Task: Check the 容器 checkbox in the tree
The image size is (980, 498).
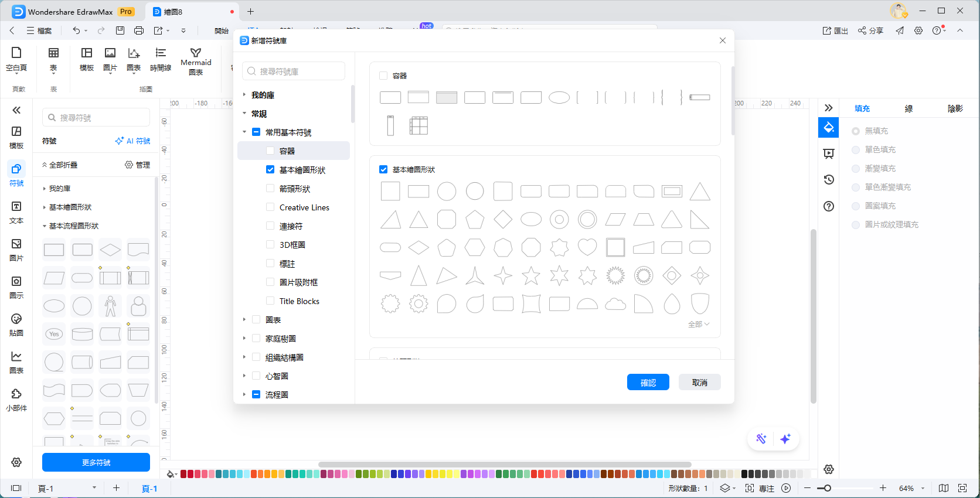Action: [x=270, y=151]
